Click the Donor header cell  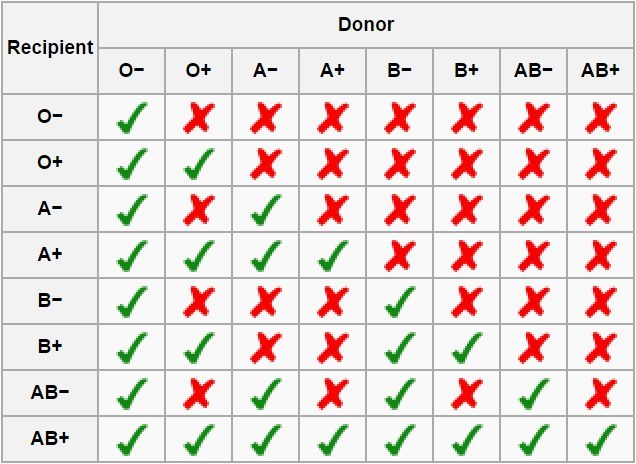pos(366,23)
